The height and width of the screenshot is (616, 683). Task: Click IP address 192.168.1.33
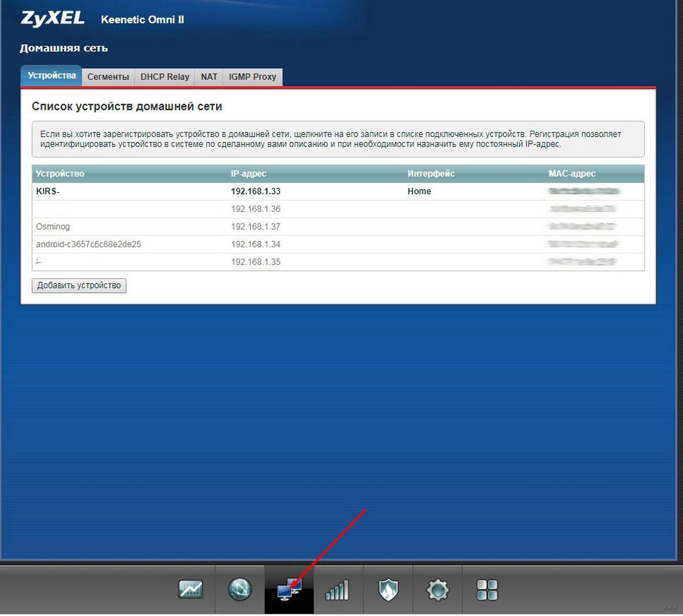[256, 191]
